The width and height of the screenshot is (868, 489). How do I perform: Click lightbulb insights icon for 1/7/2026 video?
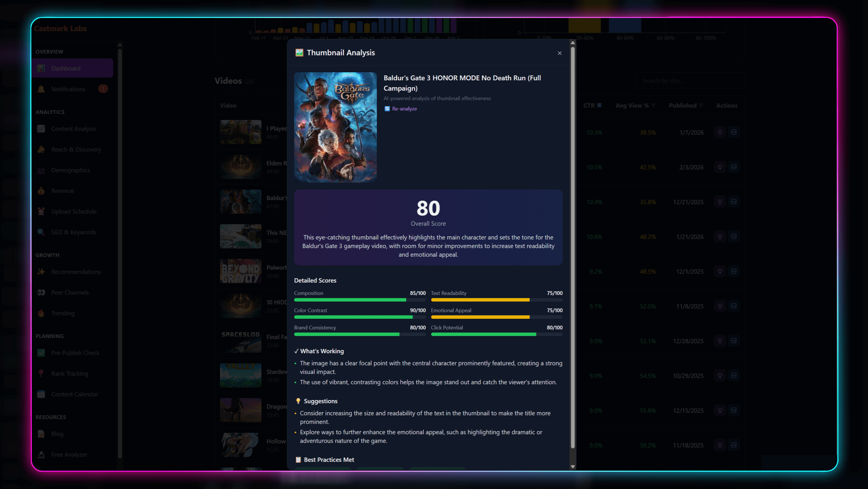[x=720, y=132]
